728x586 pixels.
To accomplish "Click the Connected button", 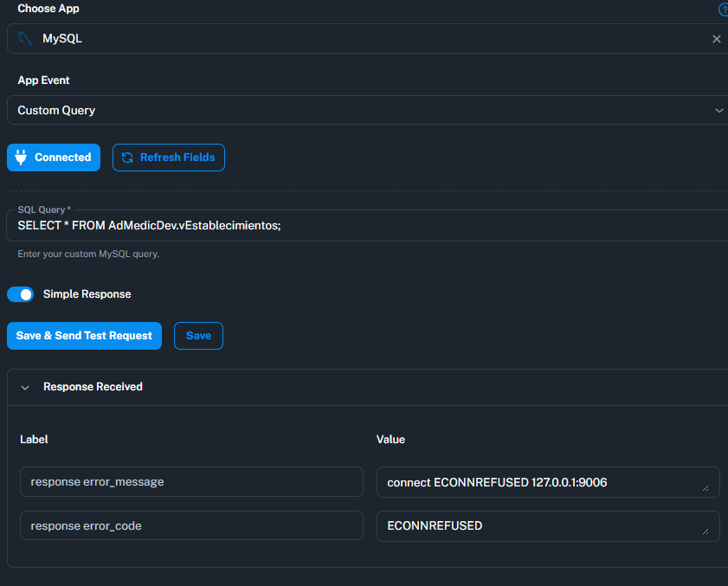I will click(x=54, y=158).
